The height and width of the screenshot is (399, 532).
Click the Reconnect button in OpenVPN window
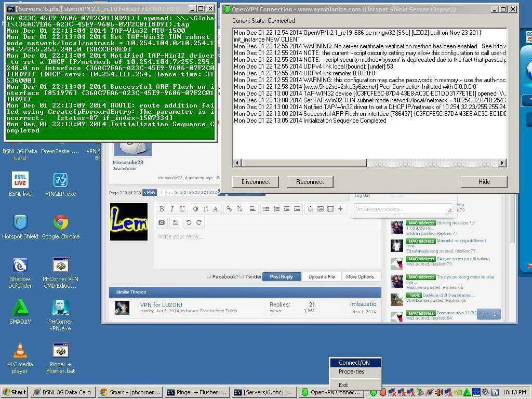(x=310, y=182)
